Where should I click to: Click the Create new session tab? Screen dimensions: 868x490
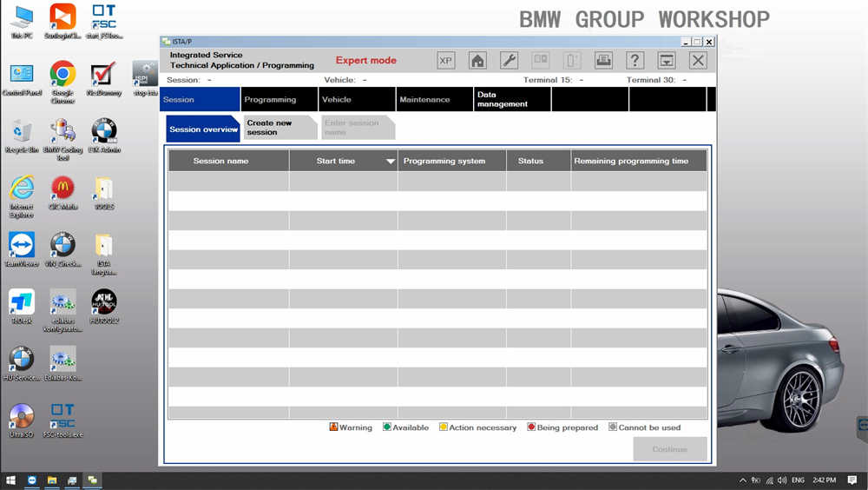[279, 128]
